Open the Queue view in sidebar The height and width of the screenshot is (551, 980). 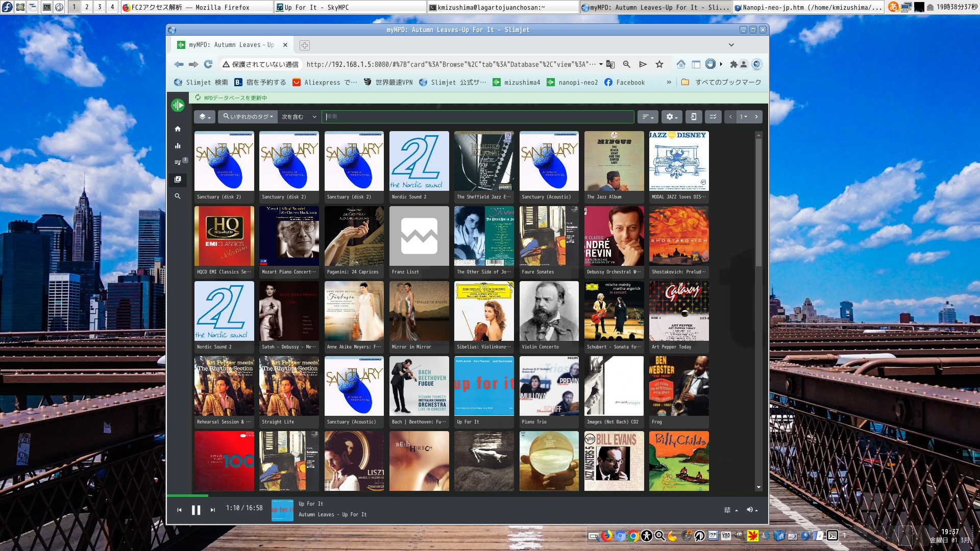[x=178, y=163]
